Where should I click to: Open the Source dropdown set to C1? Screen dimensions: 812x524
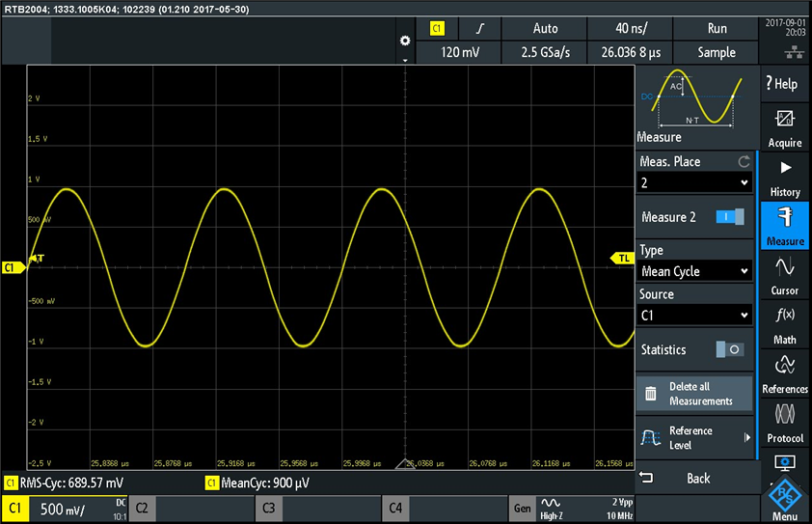[693, 315]
